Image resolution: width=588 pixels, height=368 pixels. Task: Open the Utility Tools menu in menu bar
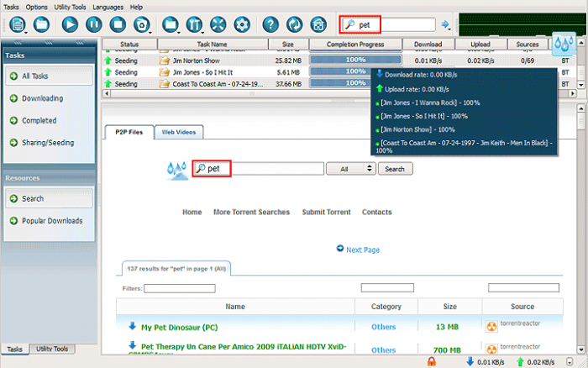pos(70,7)
